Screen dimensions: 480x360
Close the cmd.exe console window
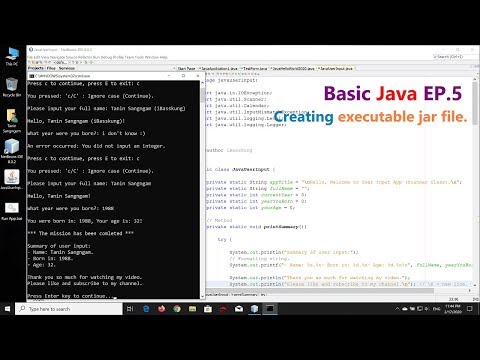coord(198,76)
